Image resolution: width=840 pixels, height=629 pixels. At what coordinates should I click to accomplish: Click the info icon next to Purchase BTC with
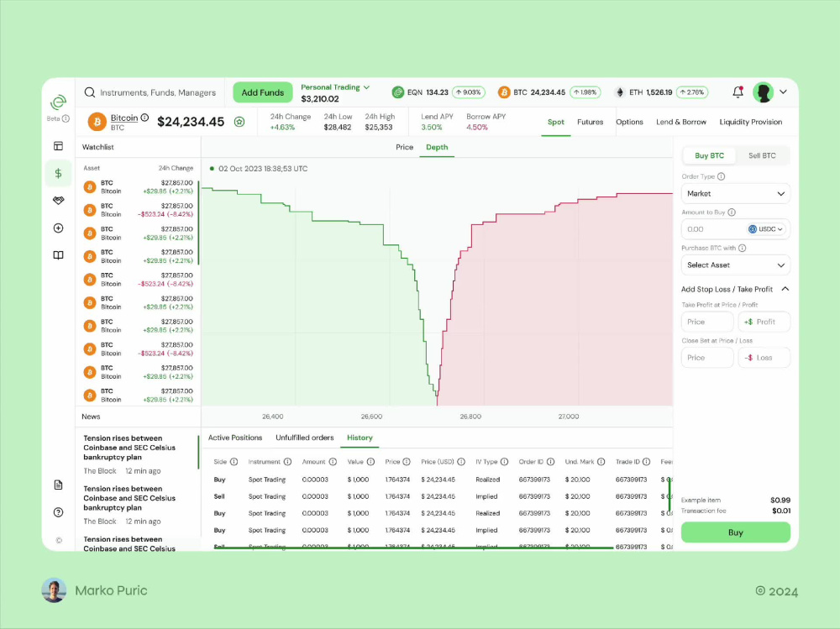742,248
